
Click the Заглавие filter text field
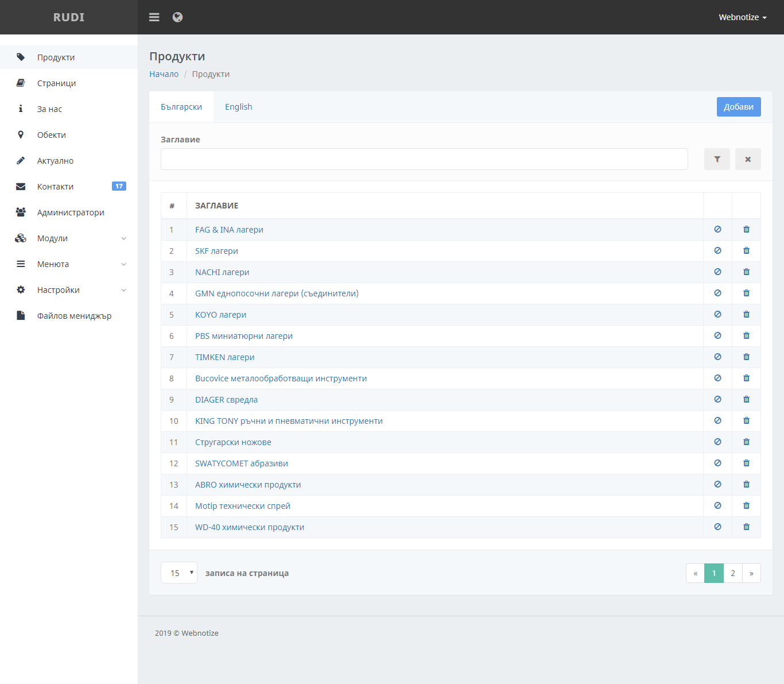tap(424, 159)
